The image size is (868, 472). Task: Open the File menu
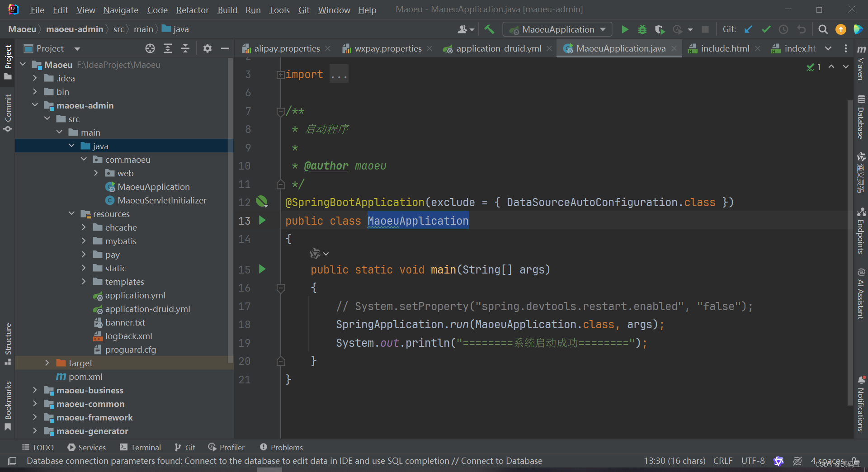tap(37, 10)
